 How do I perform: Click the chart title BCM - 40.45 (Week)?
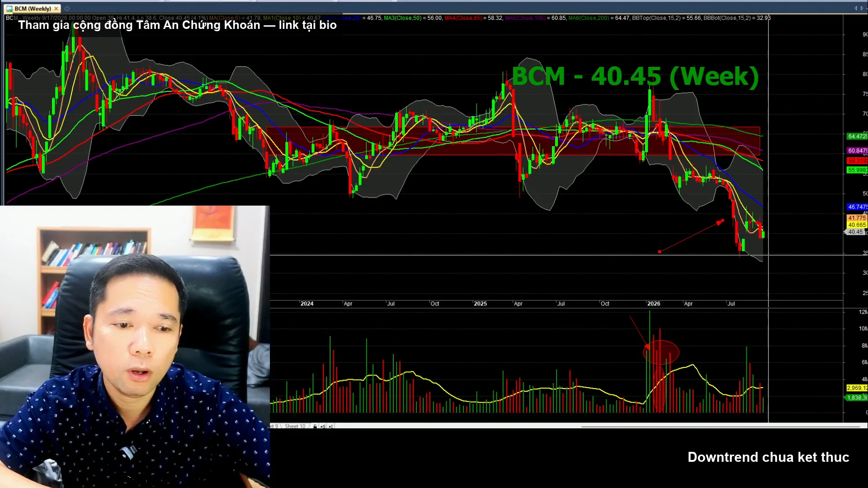[x=635, y=76]
